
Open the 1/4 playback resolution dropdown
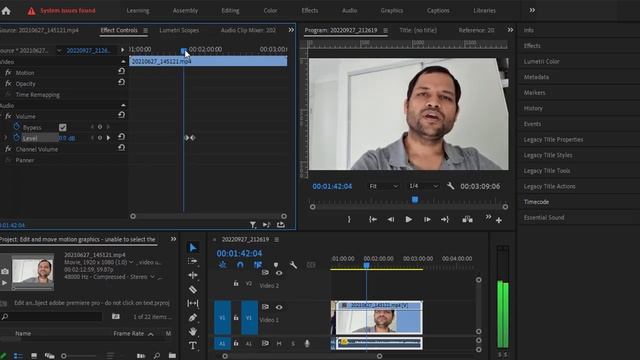click(x=423, y=186)
